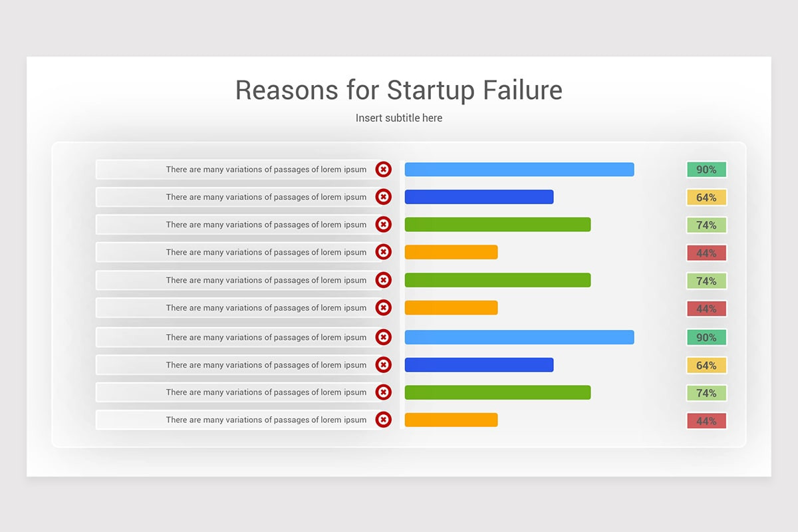Image resolution: width=798 pixels, height=532 pixels.
Task: Click the yellow 64% badge in second row
Action: (x=706, y=198)
